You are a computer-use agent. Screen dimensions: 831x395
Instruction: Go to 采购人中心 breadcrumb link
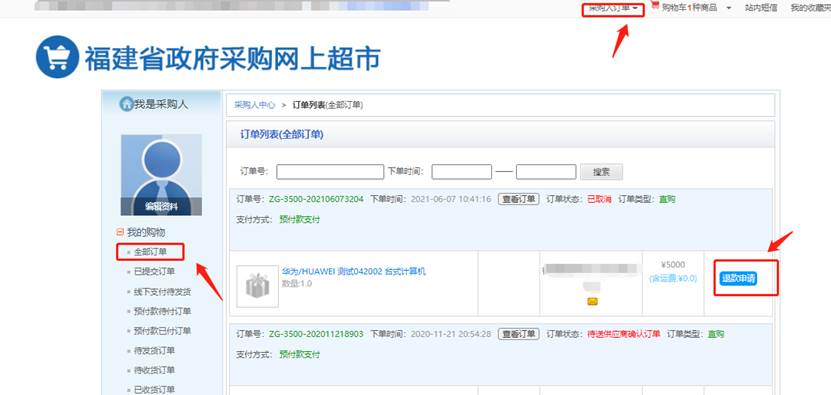[x=255, y=105]
